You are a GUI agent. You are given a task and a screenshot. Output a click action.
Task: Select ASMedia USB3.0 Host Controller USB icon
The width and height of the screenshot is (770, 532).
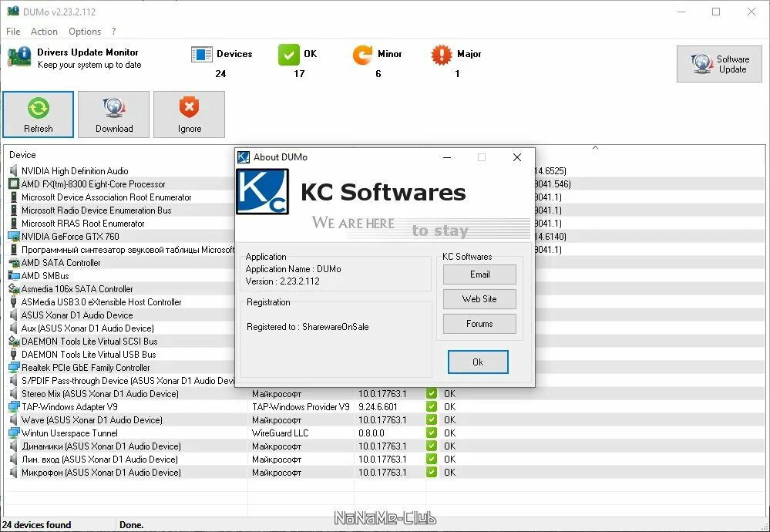(14, 302)
